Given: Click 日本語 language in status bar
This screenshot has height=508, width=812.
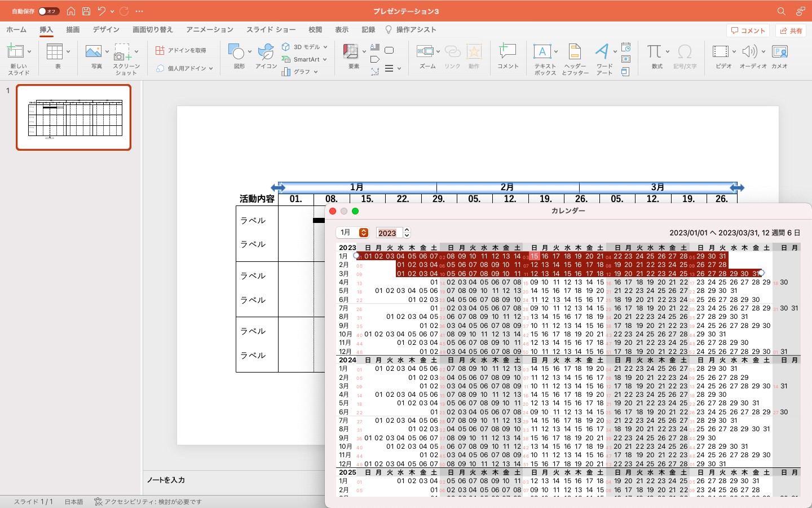Looking at the screenshot, I should click(74, 501).
